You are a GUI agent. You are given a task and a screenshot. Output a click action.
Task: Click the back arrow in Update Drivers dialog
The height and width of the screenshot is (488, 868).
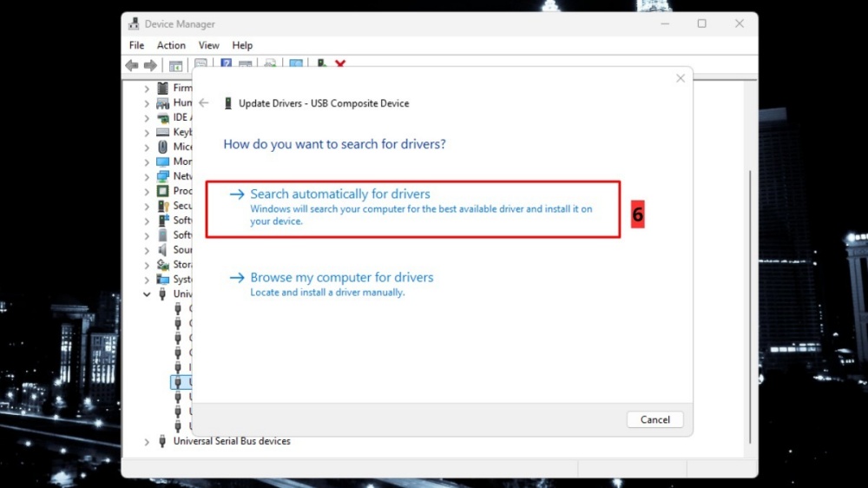204,103
